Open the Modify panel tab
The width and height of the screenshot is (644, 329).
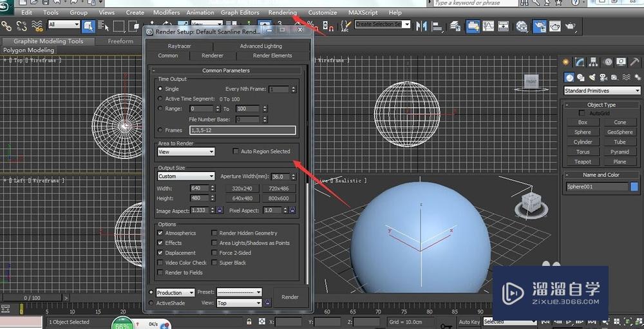[x=580, y=62]
